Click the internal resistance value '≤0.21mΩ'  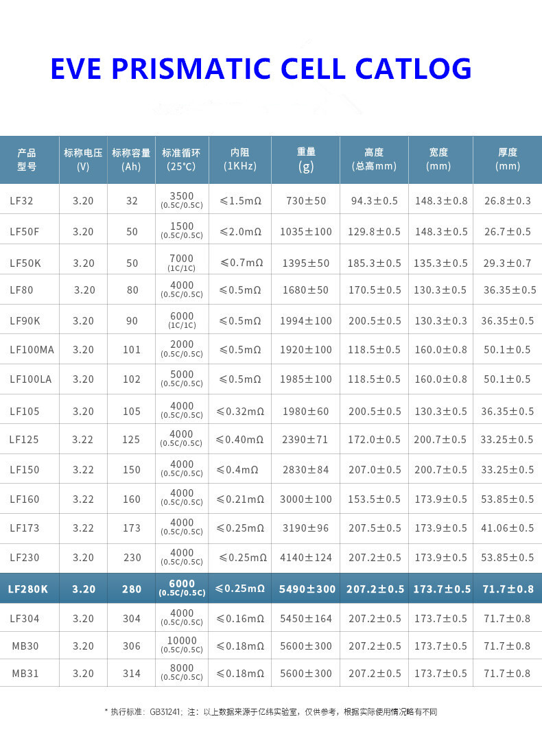point(240,499)
